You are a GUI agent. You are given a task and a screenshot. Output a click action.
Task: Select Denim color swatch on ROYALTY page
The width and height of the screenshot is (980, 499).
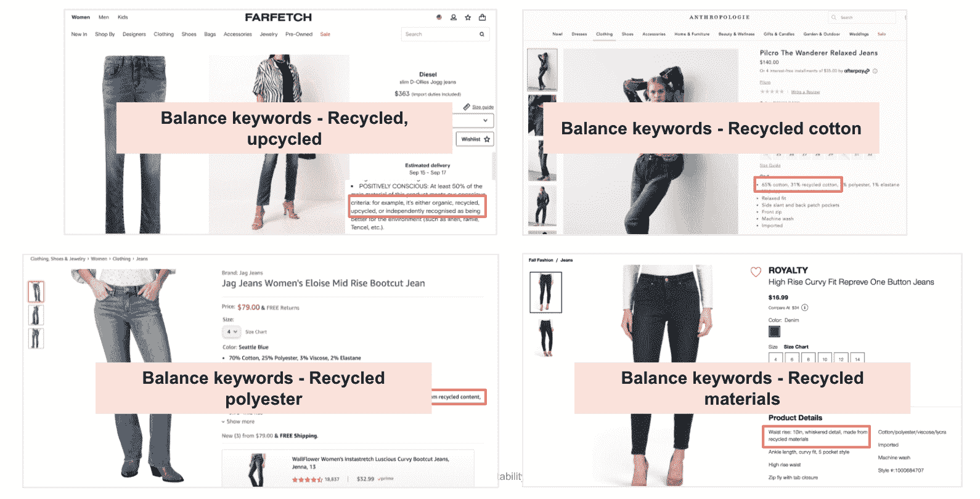[774, 331]
